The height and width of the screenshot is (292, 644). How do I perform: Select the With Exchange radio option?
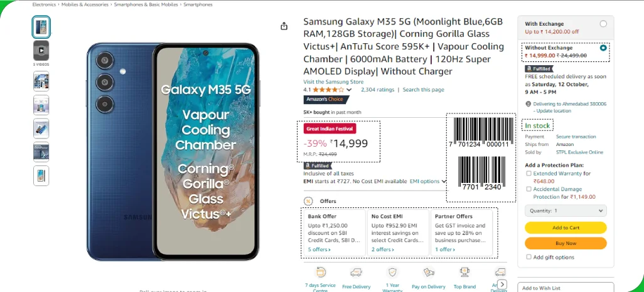603,24
